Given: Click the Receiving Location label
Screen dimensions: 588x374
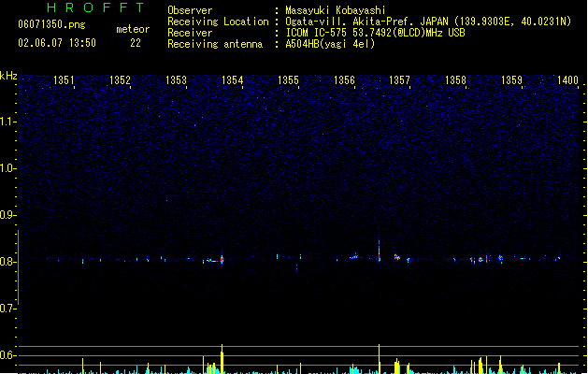Looking at the screenshot, I should (x=218, y=22).
